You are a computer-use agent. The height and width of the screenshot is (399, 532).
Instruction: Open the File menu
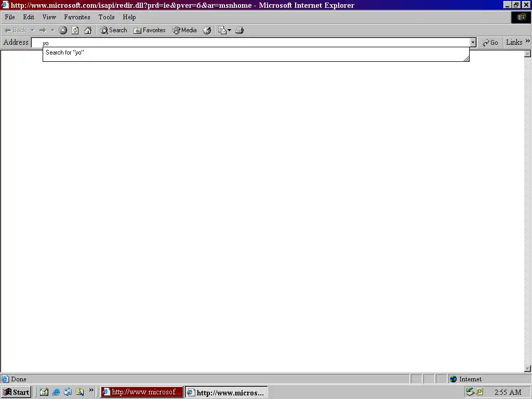pyautogui.click(x=10, y=17)
